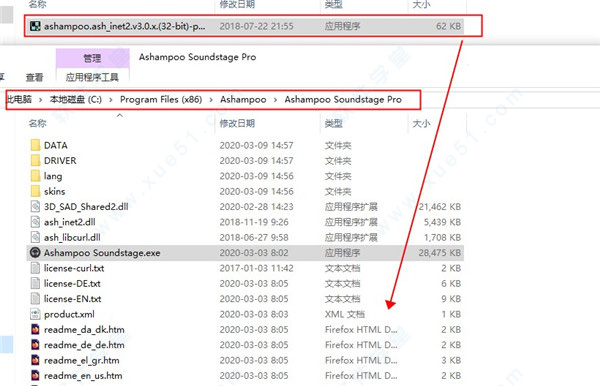600x386 pixels.
Task: Select the readme_de_de.htm Firefox icon
Action: click(35, 345)
